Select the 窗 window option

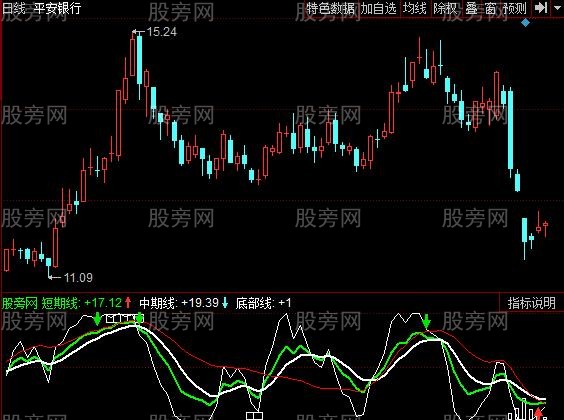491,8
